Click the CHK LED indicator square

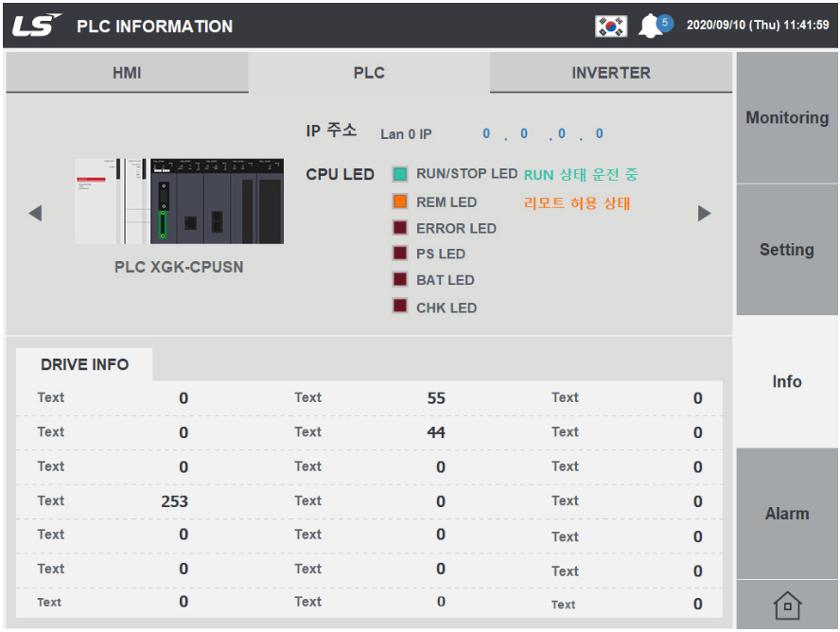[x=399, y=306]
